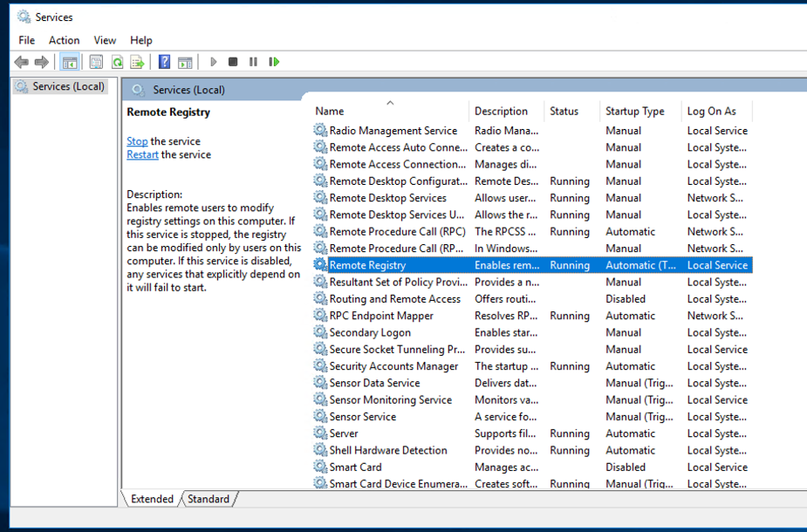Switch to the Extended tab
Viewport: 807px width, 532px height.
pos(152,499)
